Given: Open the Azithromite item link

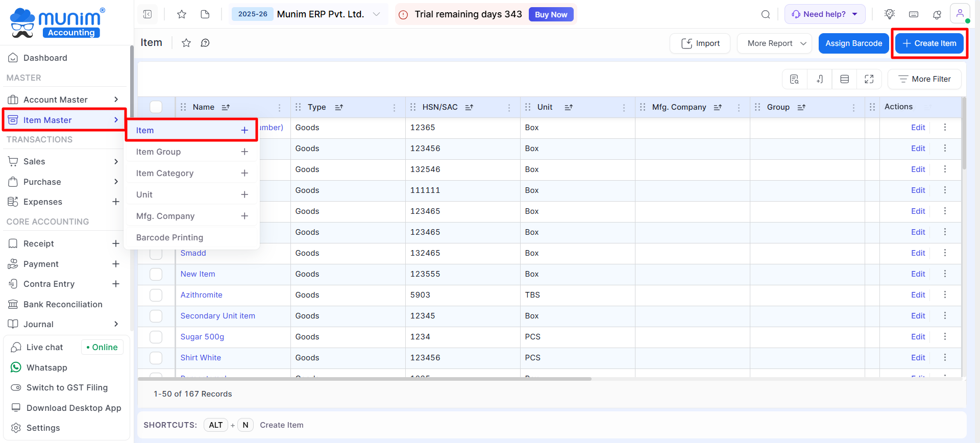Looking at the screenshot, I should (201, 295).
